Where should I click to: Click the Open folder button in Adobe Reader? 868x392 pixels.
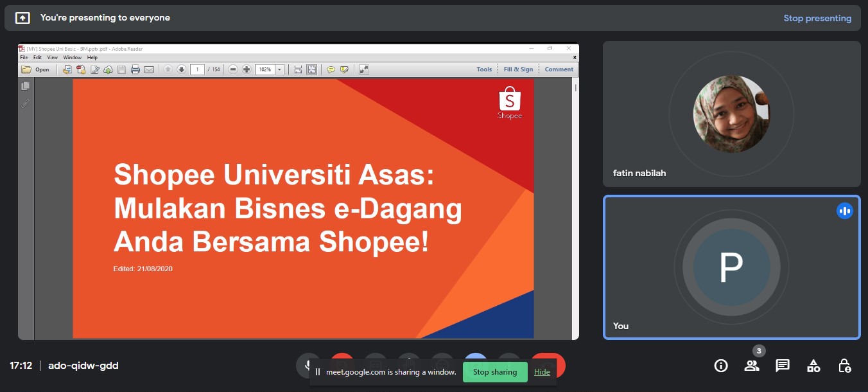pyautogui.click(x=35, y=69)
